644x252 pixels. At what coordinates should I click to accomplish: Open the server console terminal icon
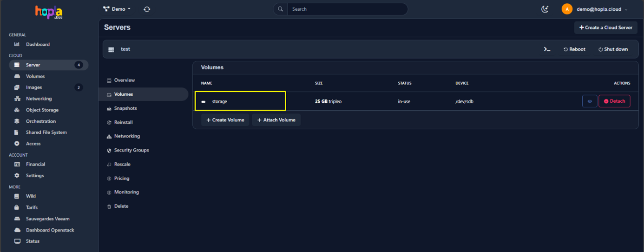coord(547,49)
